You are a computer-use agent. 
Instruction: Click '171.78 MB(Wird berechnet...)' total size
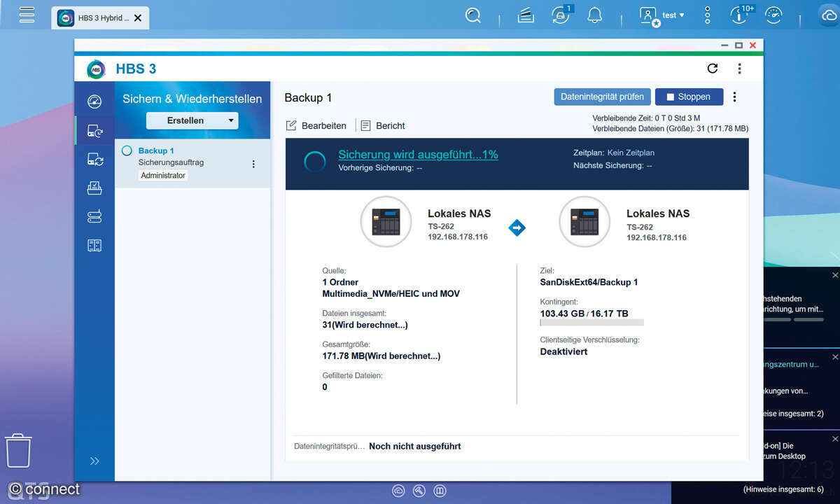(x=381, y=356)
